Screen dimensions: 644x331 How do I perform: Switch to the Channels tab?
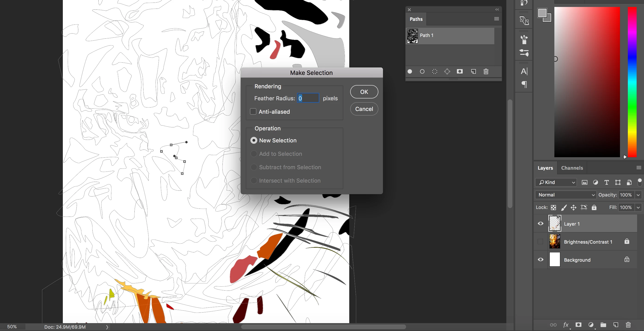tap(572, 168)
